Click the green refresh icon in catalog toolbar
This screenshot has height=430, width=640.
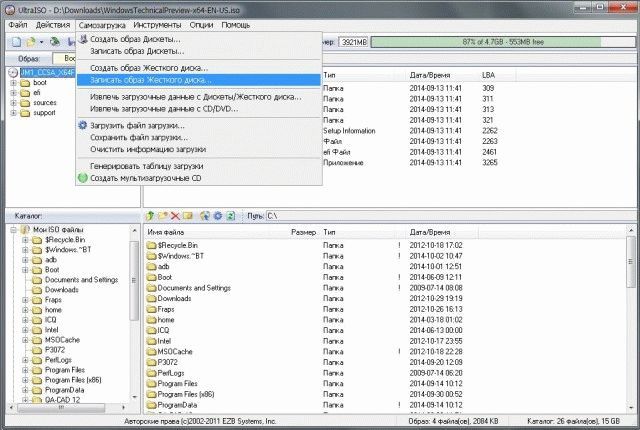231,216
